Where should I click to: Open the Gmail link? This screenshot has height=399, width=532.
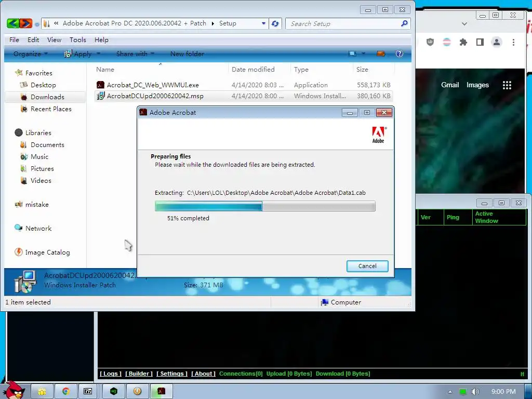click(x=450, y=85)
